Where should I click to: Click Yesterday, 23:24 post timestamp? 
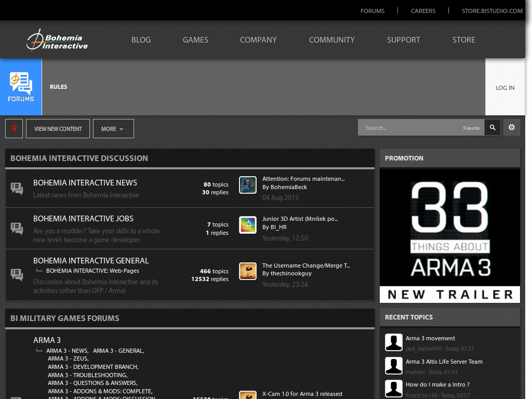285,284
